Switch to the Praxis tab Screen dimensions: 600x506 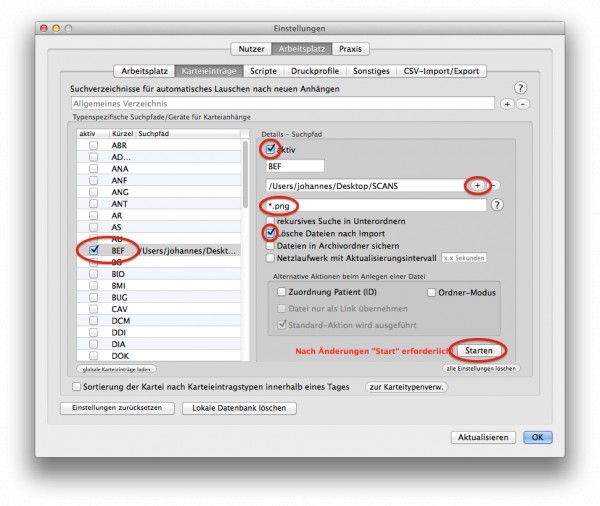click(350, 49)
